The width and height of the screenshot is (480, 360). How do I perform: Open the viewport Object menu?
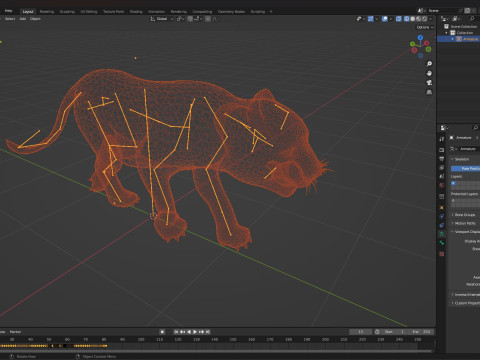(35, 19)
